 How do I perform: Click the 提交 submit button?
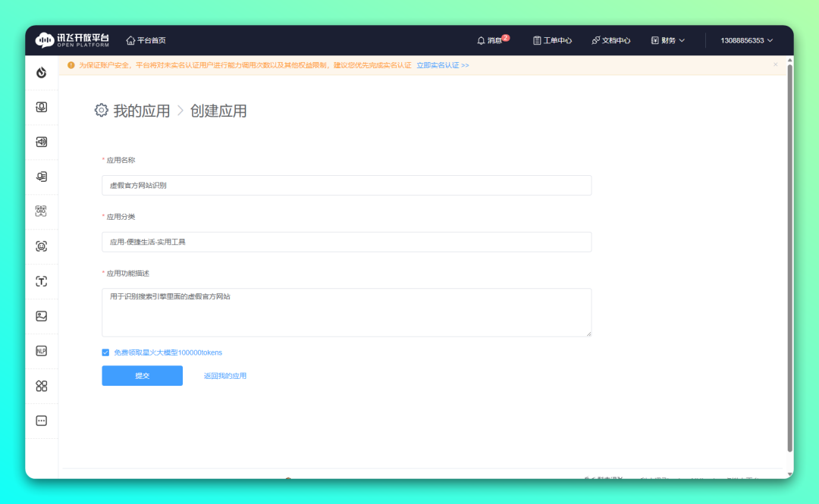tap(142, 375)
